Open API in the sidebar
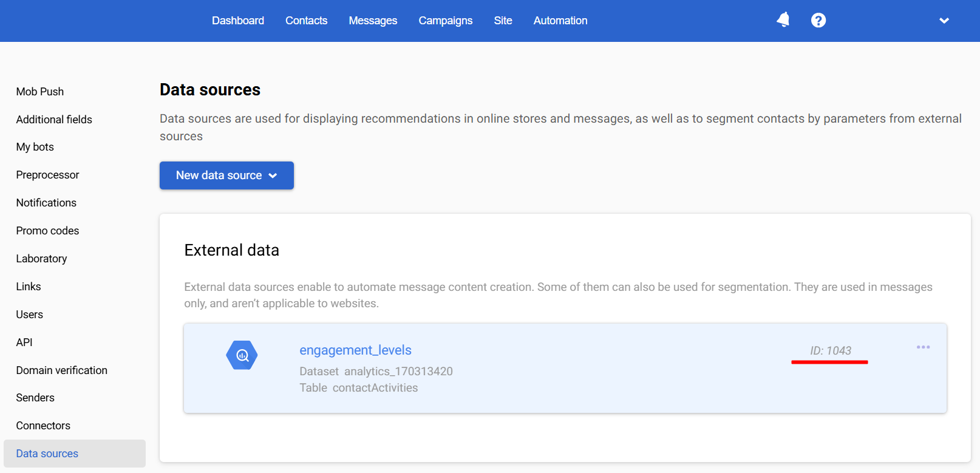The height and width of the screenshot is (473, 980). coord(24,342)
